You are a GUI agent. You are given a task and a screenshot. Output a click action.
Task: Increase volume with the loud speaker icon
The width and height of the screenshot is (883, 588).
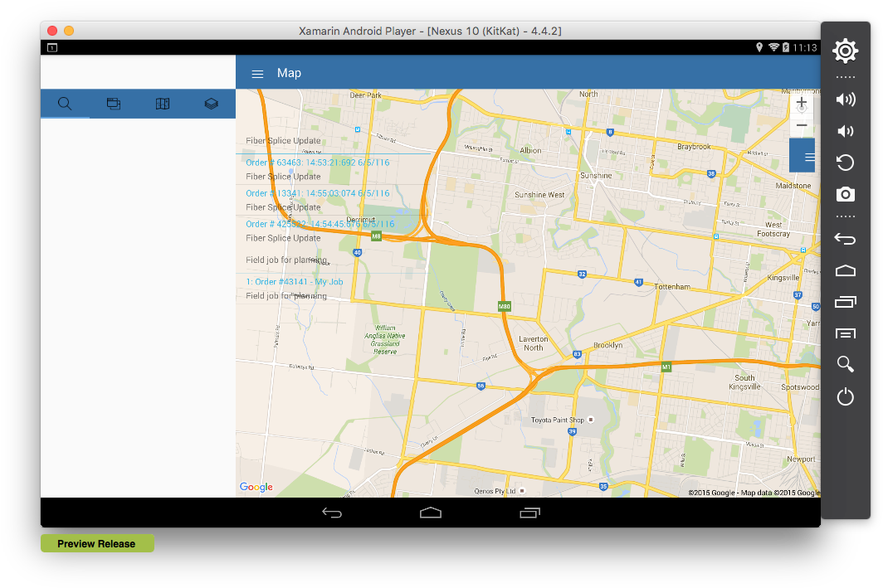click(845, 99)
